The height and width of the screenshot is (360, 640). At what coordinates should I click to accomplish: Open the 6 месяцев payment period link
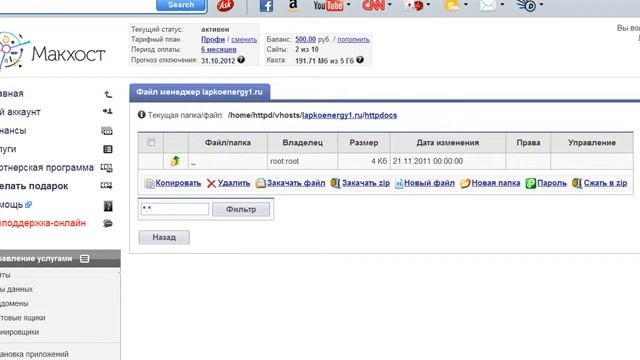218,49
